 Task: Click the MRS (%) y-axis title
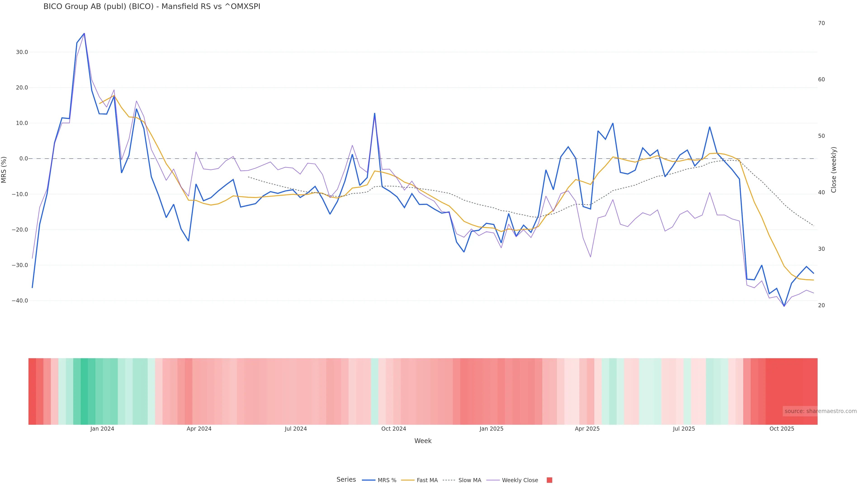pyautogui.click(x=4, y=170)
